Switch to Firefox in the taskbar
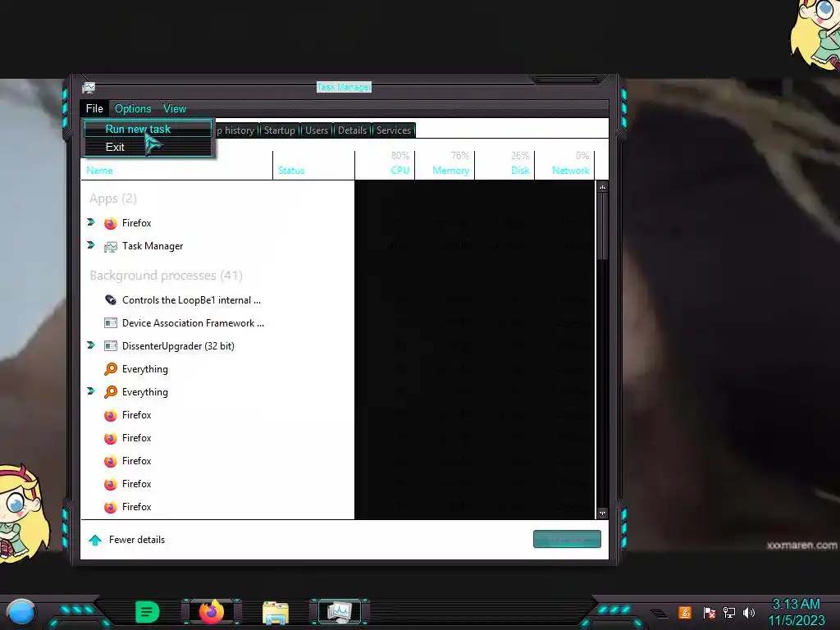The height and width of the screenshot is (630, 840). (x=211, y=612)
